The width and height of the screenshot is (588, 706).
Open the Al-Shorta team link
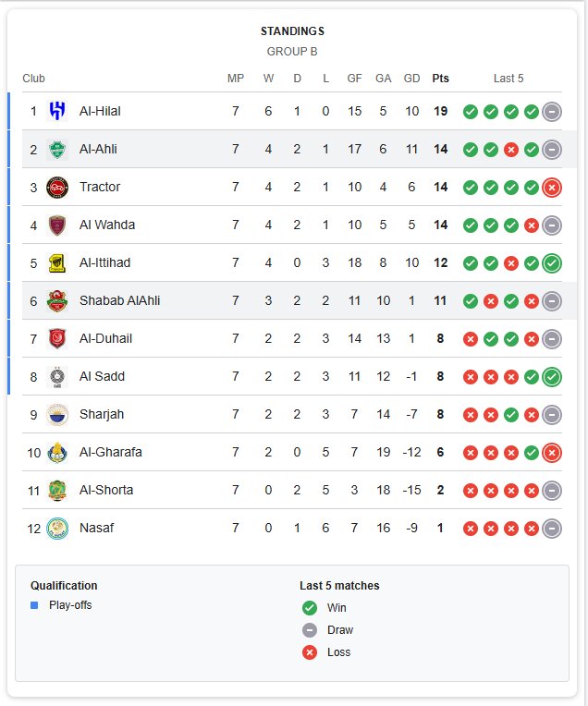click(x=105, y=490)
